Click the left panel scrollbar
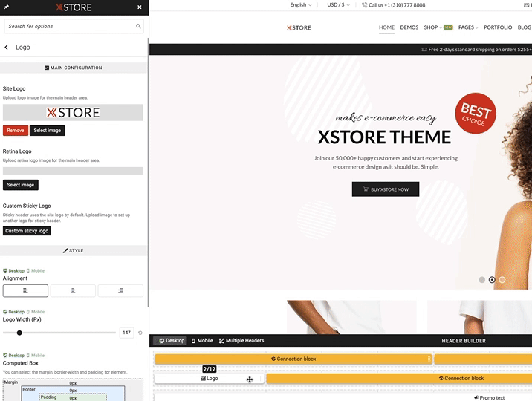This screenshot has width=532, height=401. tap(148, 172)
